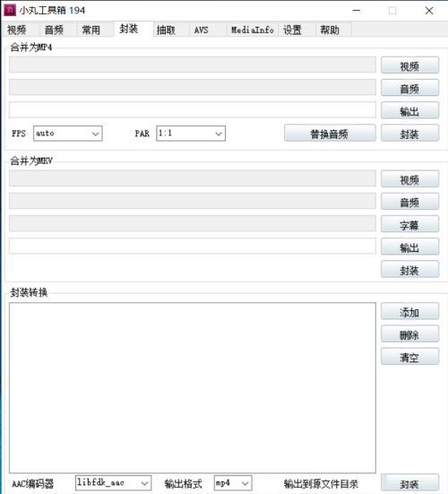Screen dimensions: 448x494
Task: Open the MediaInfo tab
Action: (x=252, y=30)
